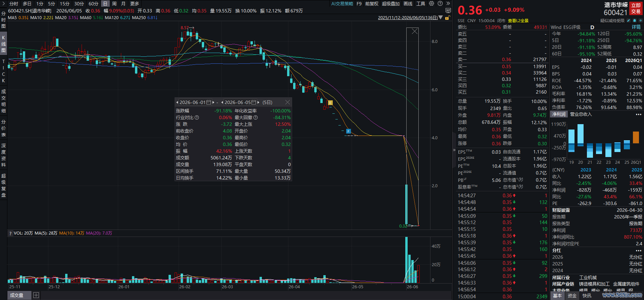This screenshot has height=300, width=644.
Task: Switch to the 多日 chart period
Action: 27,4
